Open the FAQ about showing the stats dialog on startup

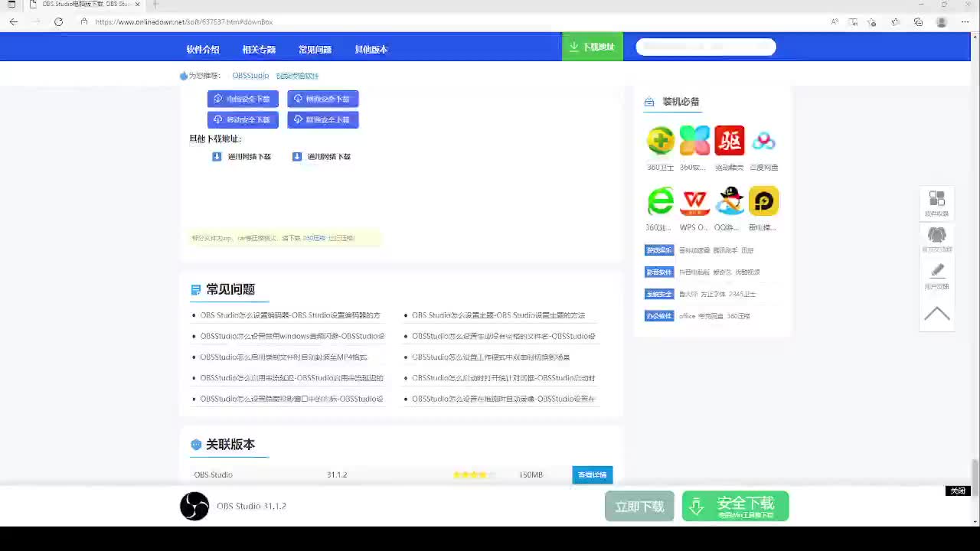tap(504, 378)
